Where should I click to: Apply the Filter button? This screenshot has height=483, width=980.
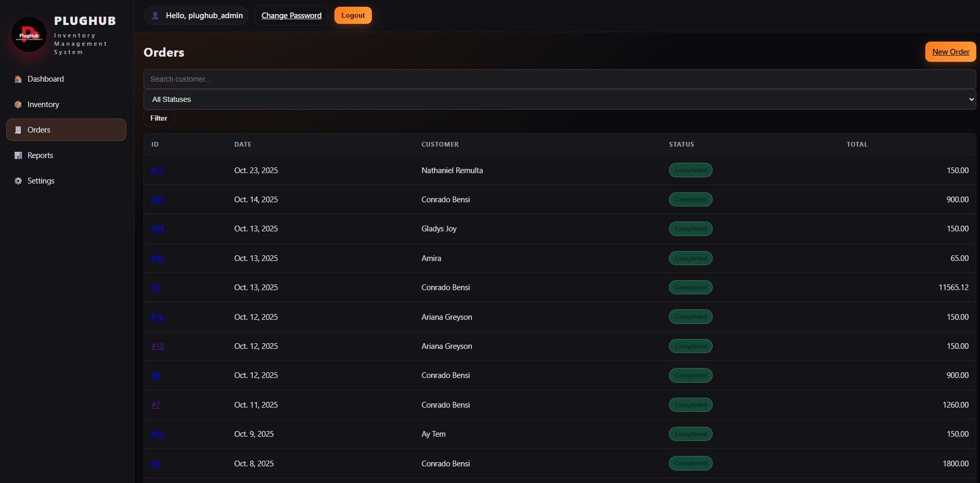click(159, 119)
